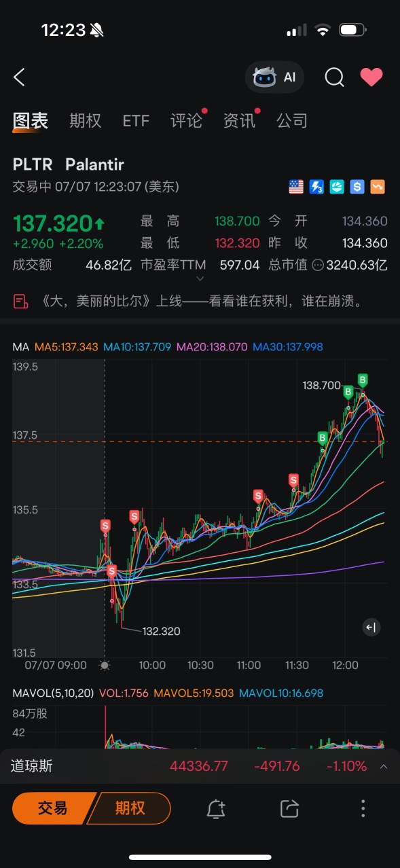Image resolution: width=400 pixels, height=868 pixels.
Task: Tap the jump-to-latest arrow button on chart
Action: (371, 628)
